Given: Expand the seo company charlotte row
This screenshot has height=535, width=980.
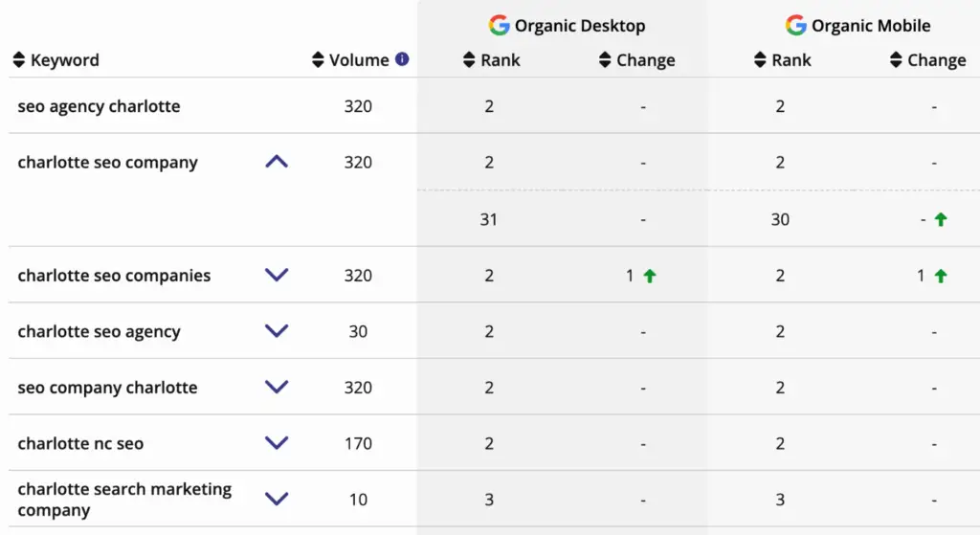Looking at the screenshot, I should click(277, 387).
